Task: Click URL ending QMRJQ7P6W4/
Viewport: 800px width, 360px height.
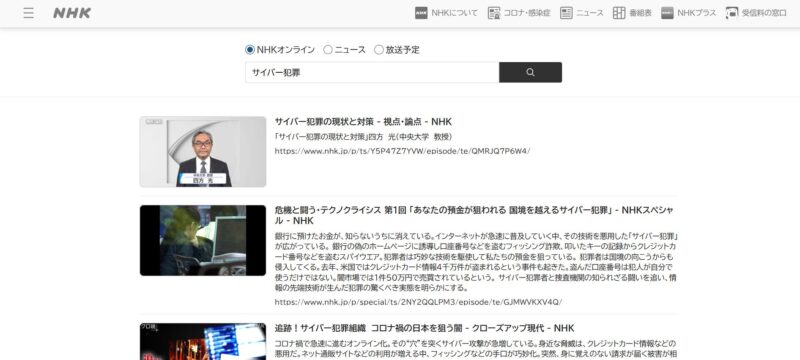Action: (x=402, y=151)
